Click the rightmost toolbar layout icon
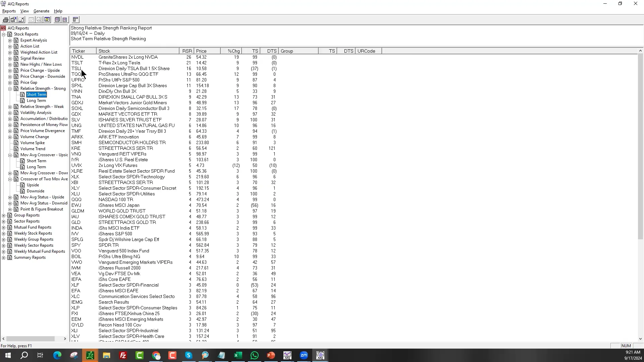 [x=75, y=20]
